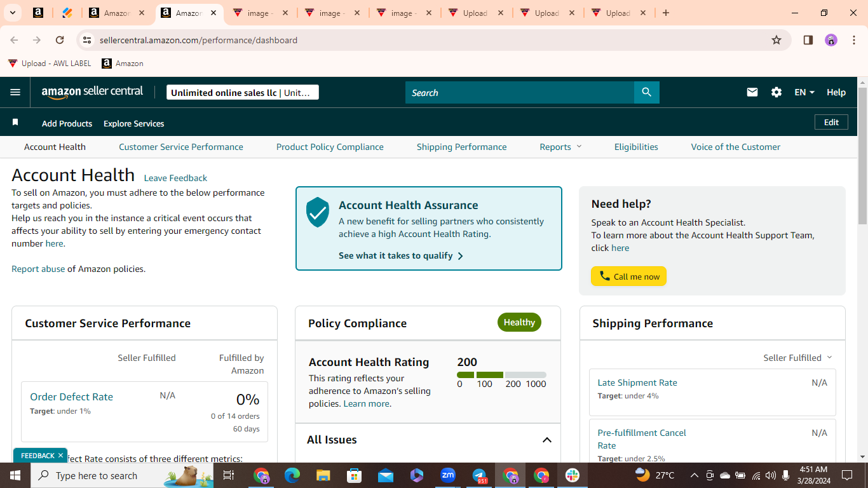Open the Seller Central hamburger menu
This screenshot has height=488, width=868.
point(15,92)
